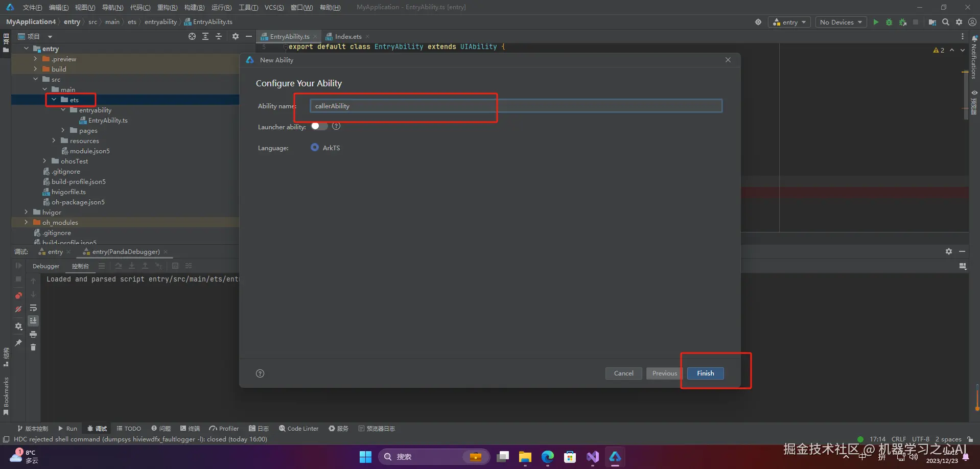Toggle scroll to end in console
The image size is (980, 469).
tap(33, 321)
